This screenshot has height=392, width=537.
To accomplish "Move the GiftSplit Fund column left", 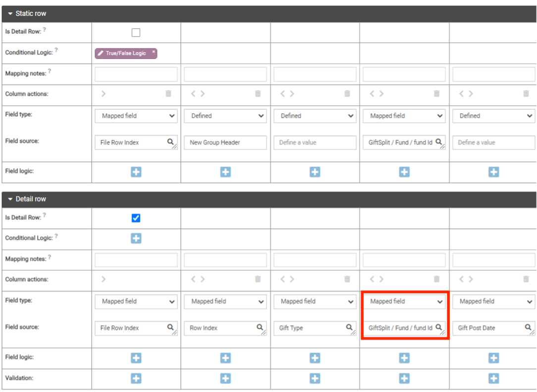I will tap(371, 279).
